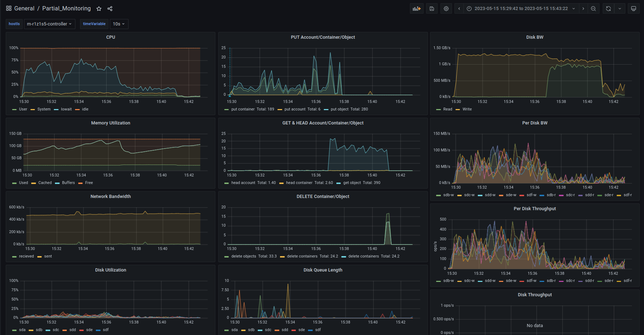The width and height of the screenshot is (644, 335).
Task: Toggle the sent series in Network Bandwidth
Action: tap(48, 256)
